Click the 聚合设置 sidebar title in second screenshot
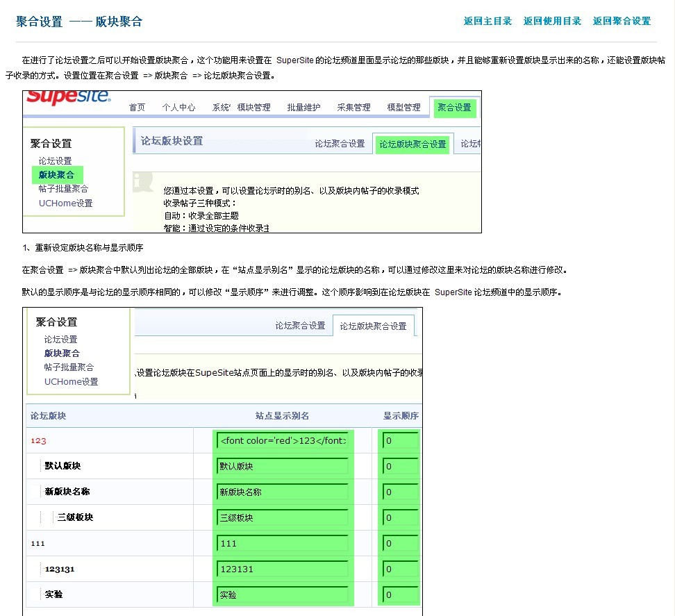This screenshot has width=675, height=616. pos(56,322)
